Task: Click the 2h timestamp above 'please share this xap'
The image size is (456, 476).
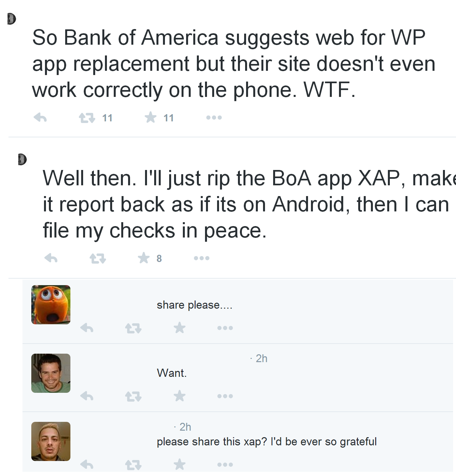Action: 185,427
